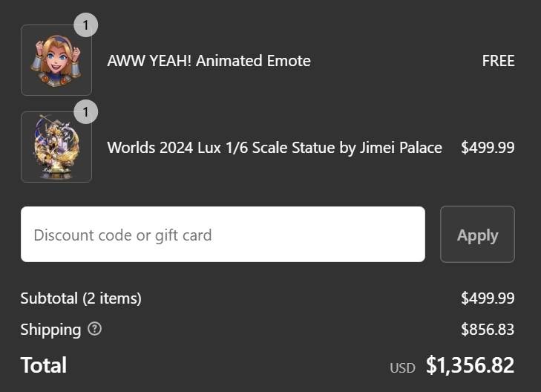Click the bold Total label
Image resolution: width=541 pixels, height=392 pixels.
(44, 365)
